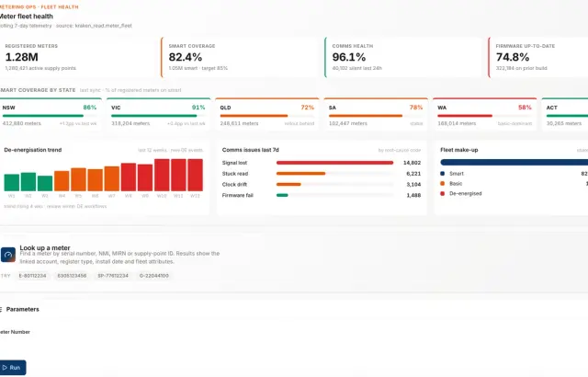This screenshot has height=377, width=588.
Task: Click the W11 bar in De-energisation trend
Action: click(x=178, y=176)
